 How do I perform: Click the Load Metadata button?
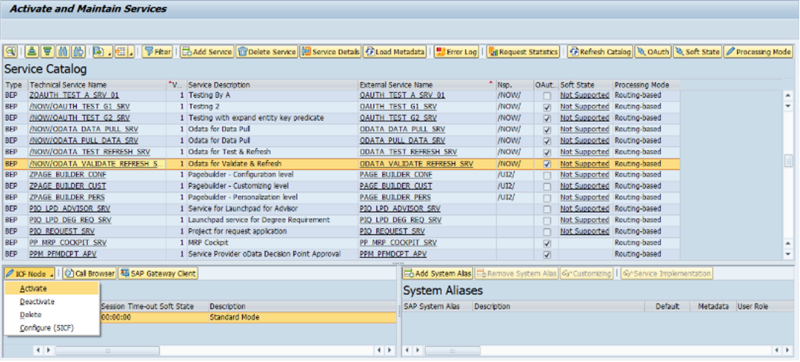tap(394, 51)
